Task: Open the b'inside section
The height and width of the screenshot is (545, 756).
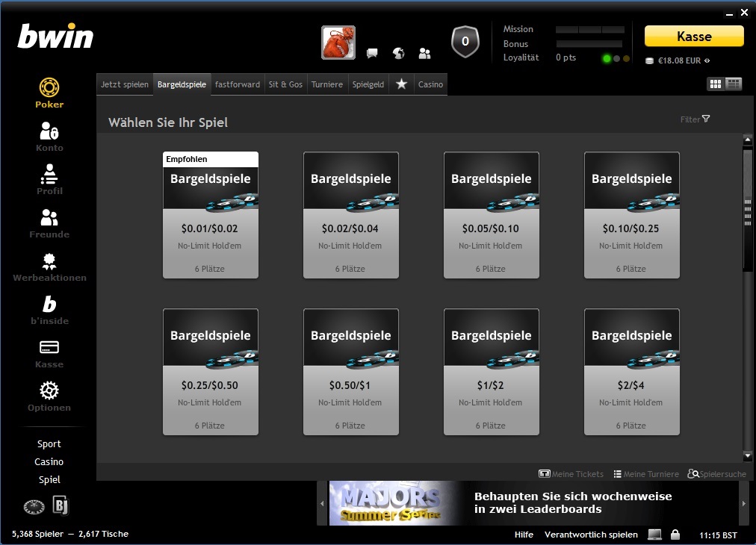Action: click(x=49, y=311)
